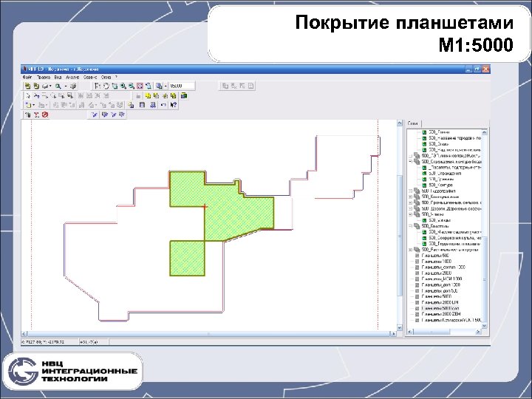Click layer list vertical scrollbar up arrow

coord(485,132)
